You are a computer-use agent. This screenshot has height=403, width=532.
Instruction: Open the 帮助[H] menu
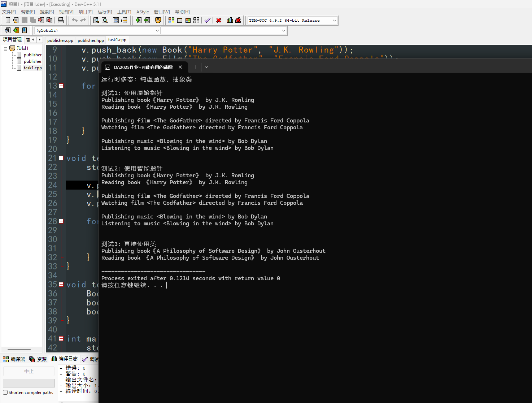pyautogui.click(x=182, y=12)
